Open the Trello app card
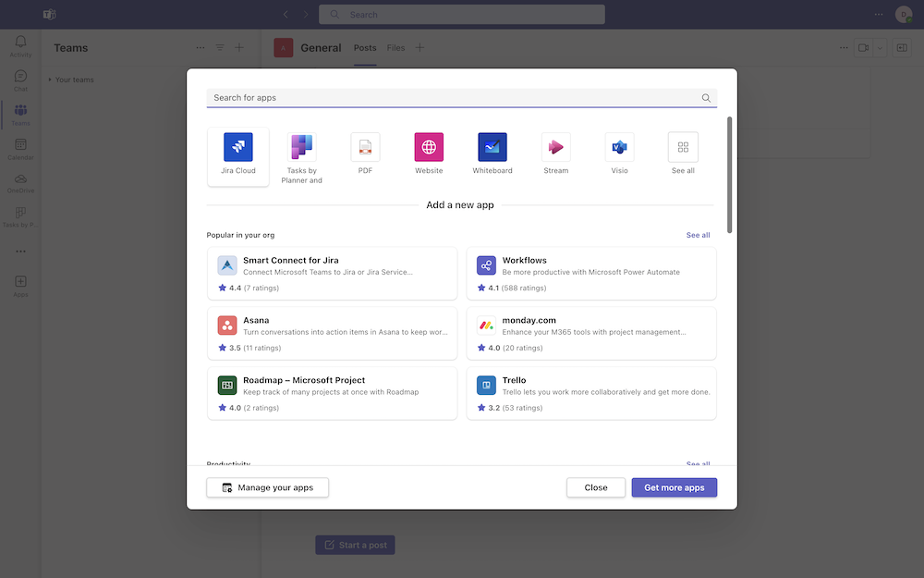The height and width of the screenshot is (578, 924). [591, 393]
